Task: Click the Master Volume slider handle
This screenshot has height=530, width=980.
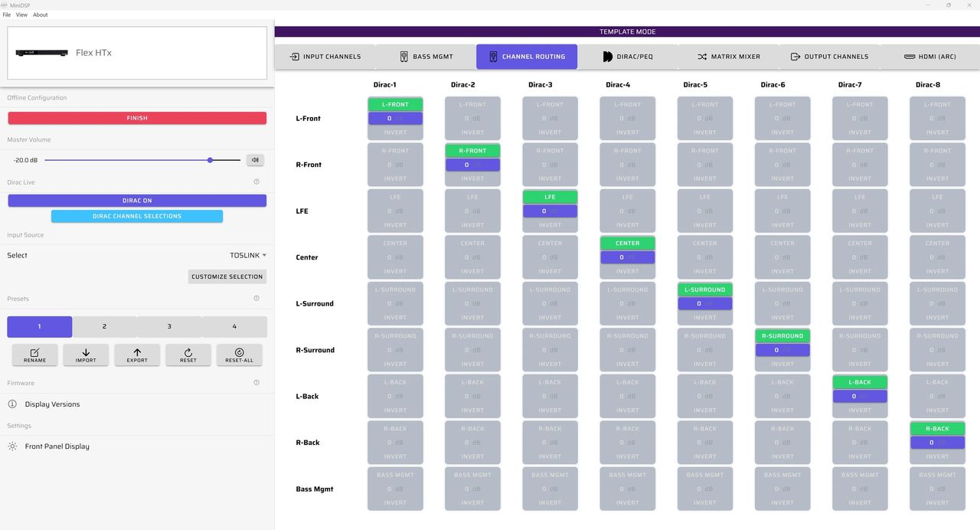Action: (210, 160)
